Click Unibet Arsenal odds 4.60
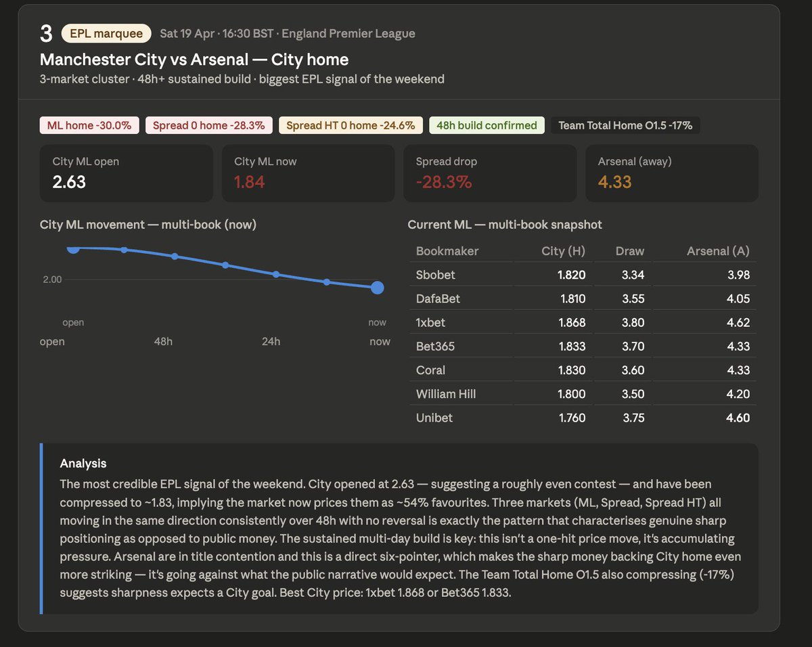The height and width of the screenshot is (647, 812). [738, 418]
